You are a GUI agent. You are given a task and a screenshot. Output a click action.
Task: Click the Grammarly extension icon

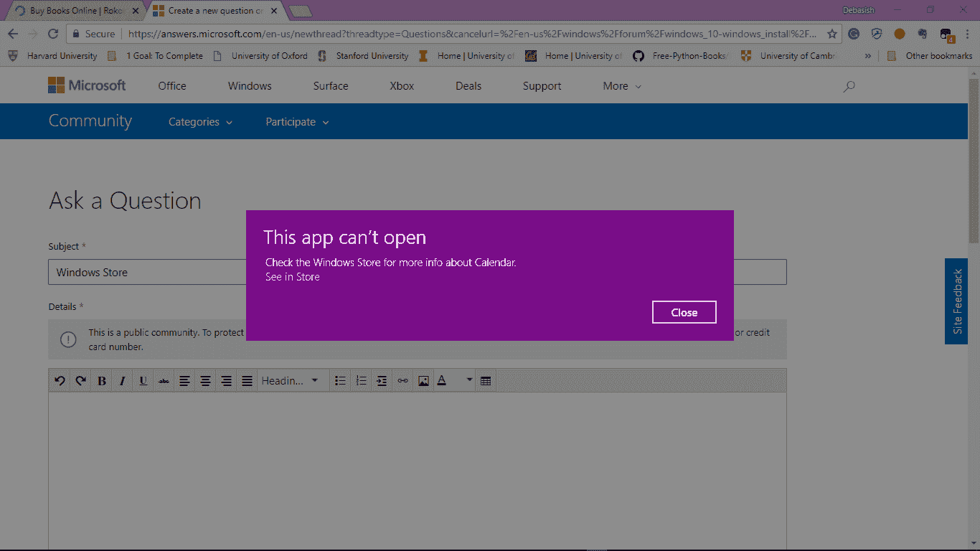coord(854,34)
